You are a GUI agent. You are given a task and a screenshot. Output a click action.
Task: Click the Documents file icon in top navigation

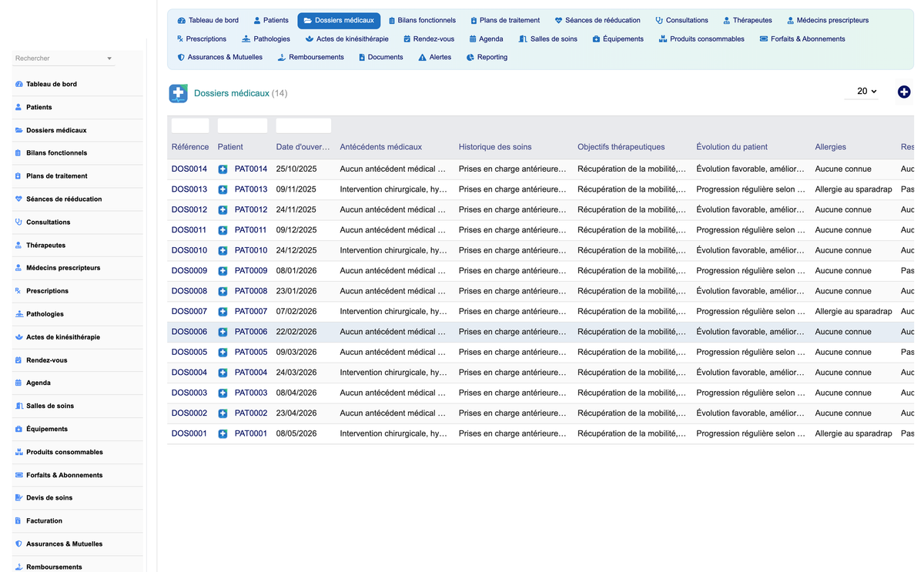362,57
